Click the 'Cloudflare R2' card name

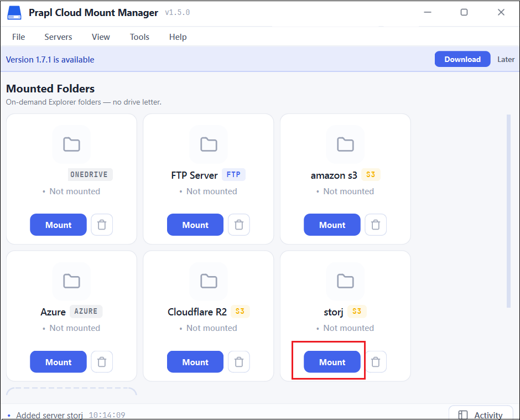coord(197,312)
